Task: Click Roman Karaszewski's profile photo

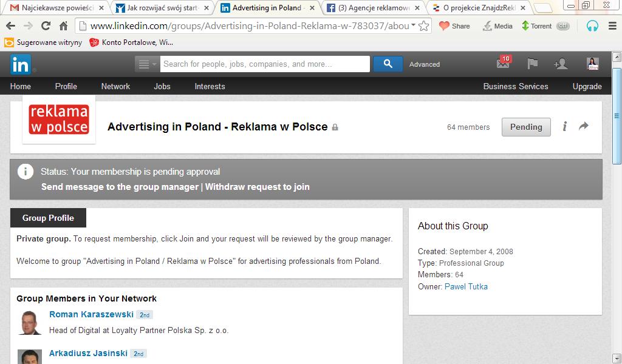Action: pyautogui.click(x=30, y=322)
